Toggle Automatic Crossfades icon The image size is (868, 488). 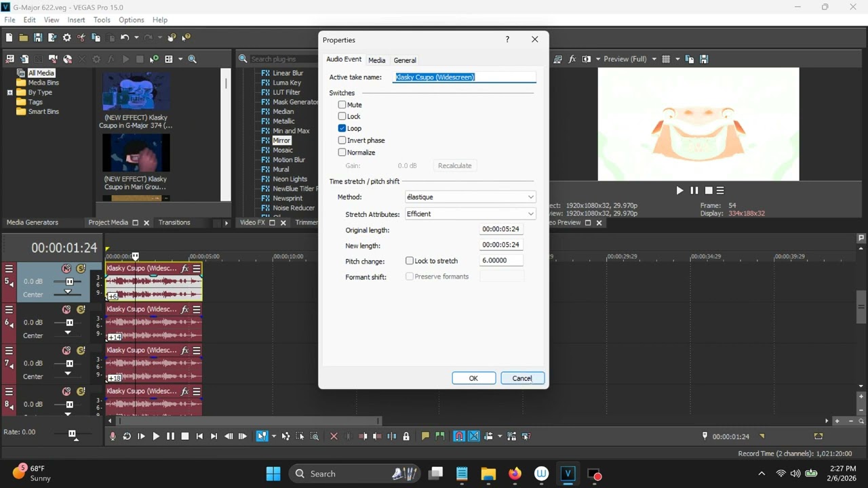474,436
